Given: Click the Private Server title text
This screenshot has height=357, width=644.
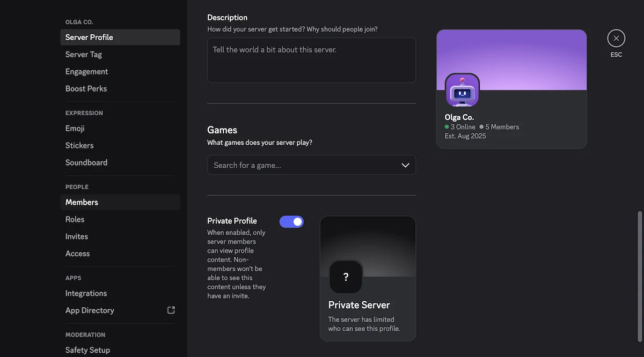Looking at the screenshot, I should tap(359, 305).
